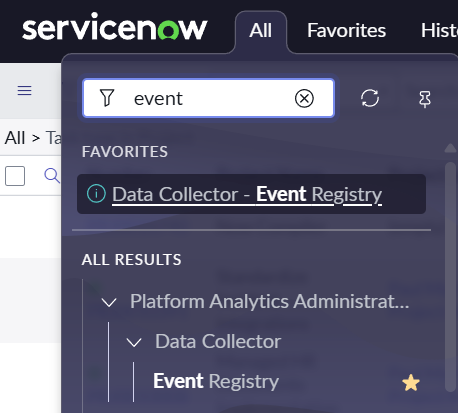Click the list search magnifier icon
This screenshot has height=413, width=458.
point(52,175)
